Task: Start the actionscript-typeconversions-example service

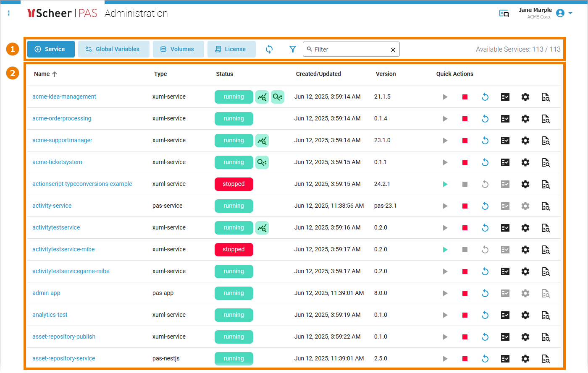Action: tap(445, 184)
